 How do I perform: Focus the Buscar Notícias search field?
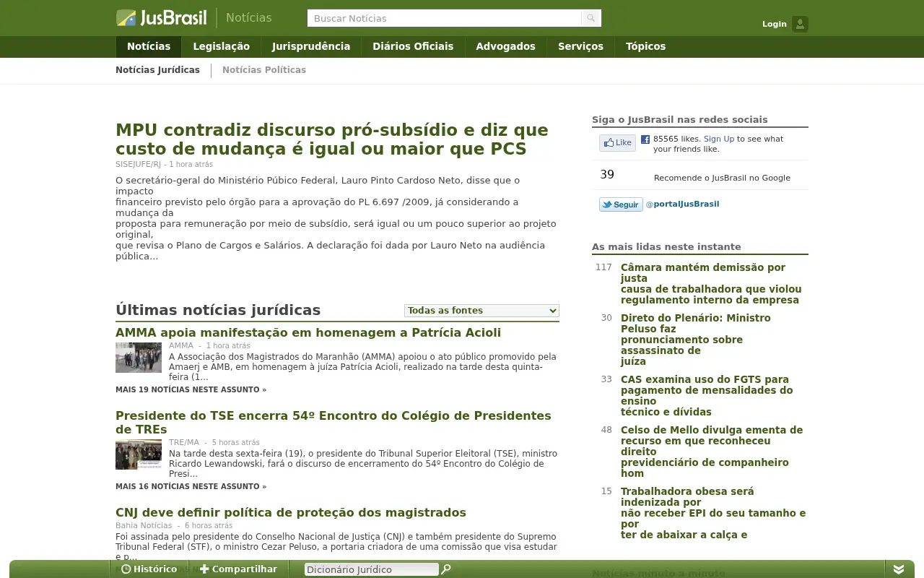[444, 18]
